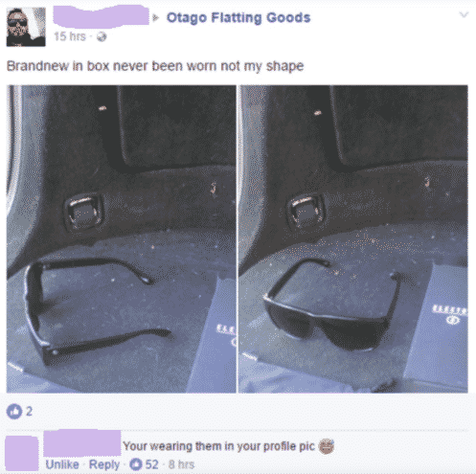Click Reply under the comment
476x474 pixels.
(x=104, y=464)
